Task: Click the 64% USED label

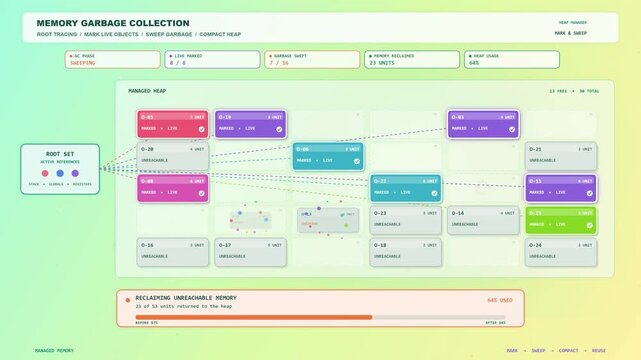Action: click(x=500, y=300)
